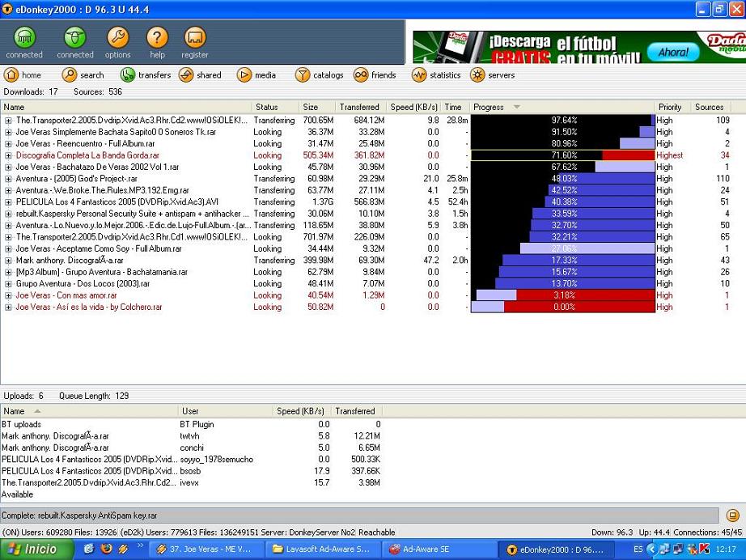
Task: Expand the hidden quick launch icons chevron
Action: pyautogui.click(x=140, y=545)
